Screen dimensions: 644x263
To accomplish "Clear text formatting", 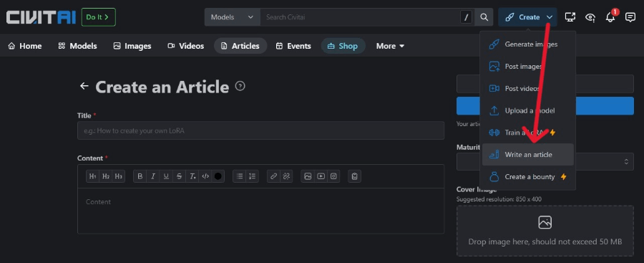I will (x=192, y=176).
